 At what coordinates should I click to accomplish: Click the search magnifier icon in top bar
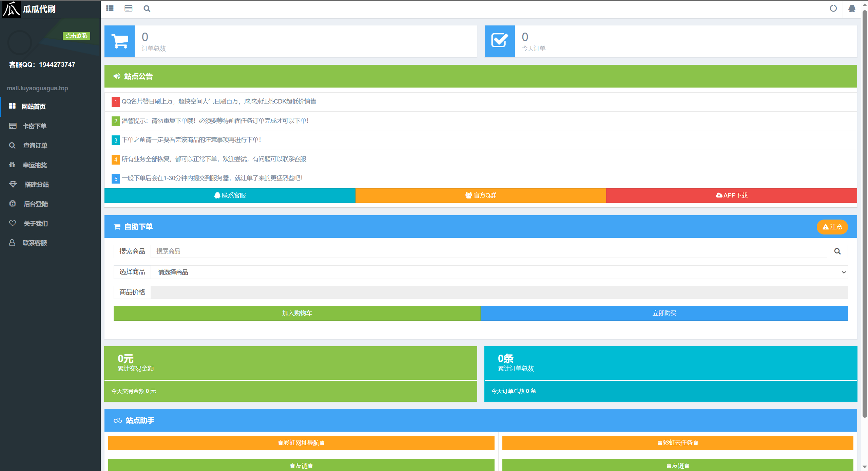(147, 8)
